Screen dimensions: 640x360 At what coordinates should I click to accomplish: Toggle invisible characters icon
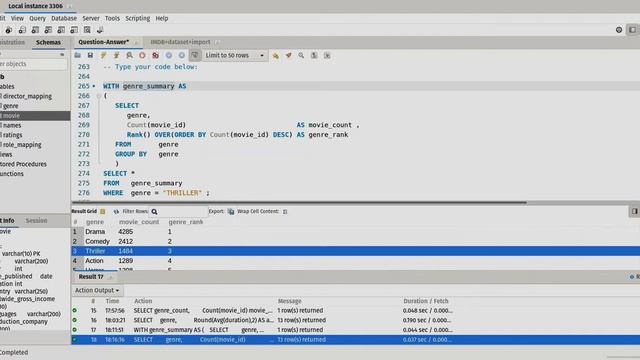tap(314, 55)
